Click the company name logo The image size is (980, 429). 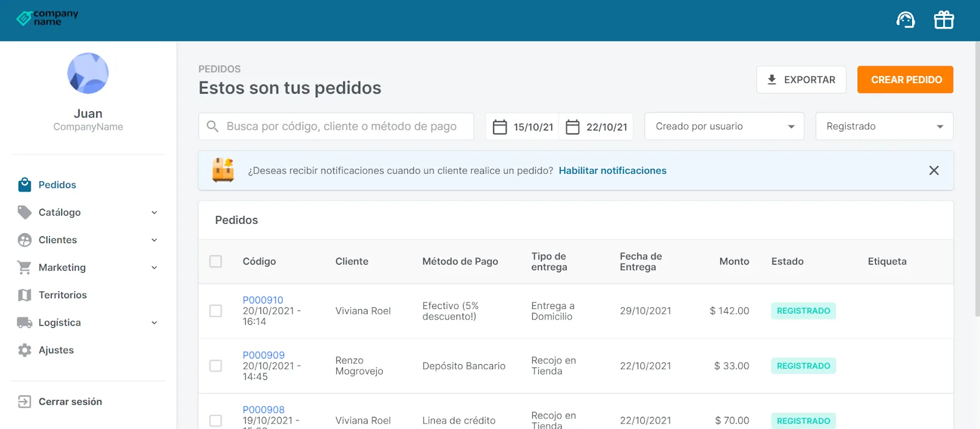click(47, 18)
